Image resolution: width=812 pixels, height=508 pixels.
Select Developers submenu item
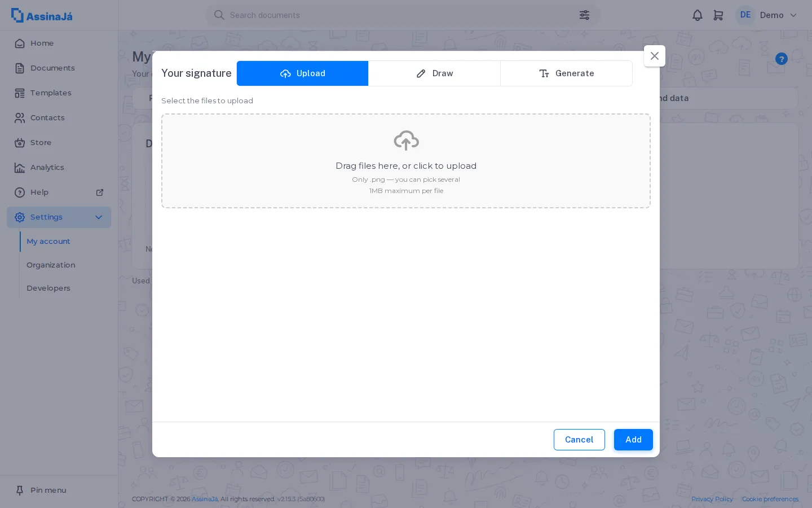click(x=48, y=288)
